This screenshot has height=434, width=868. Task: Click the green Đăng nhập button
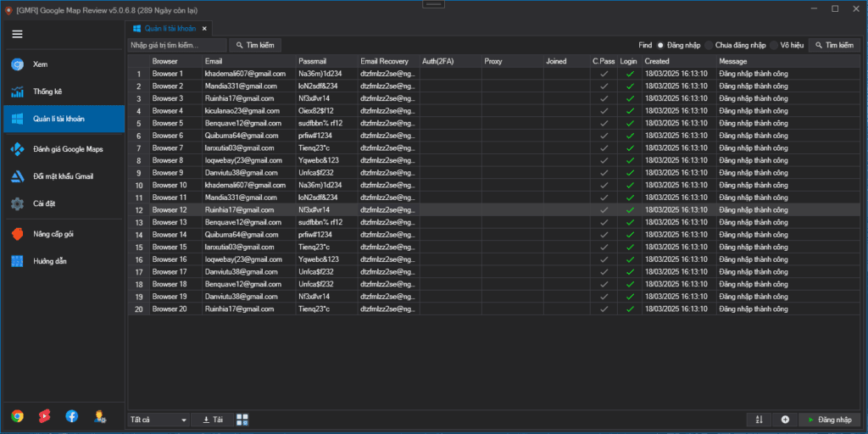pos(830,420)
